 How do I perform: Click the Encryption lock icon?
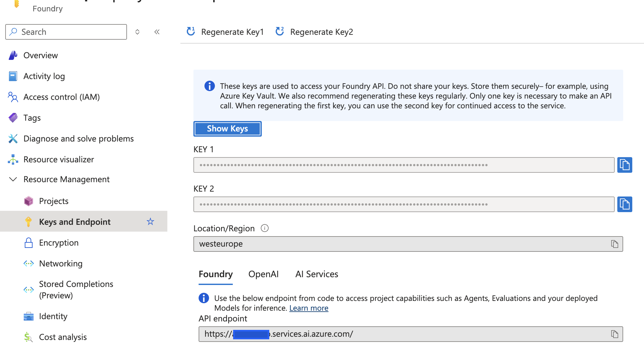[x=29, y=243]
